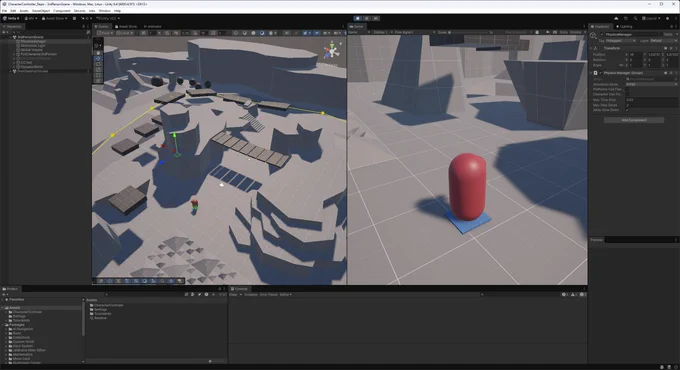Viewport: 680px width, 370px height.
Task: Select the Scale tool in Scene overlay
Action: [x=98, y=69]
